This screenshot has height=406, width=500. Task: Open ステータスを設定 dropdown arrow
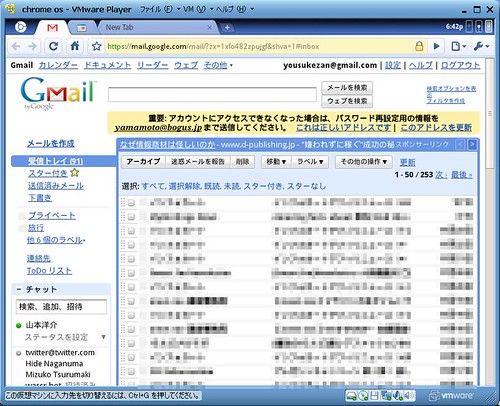[103, 337]
